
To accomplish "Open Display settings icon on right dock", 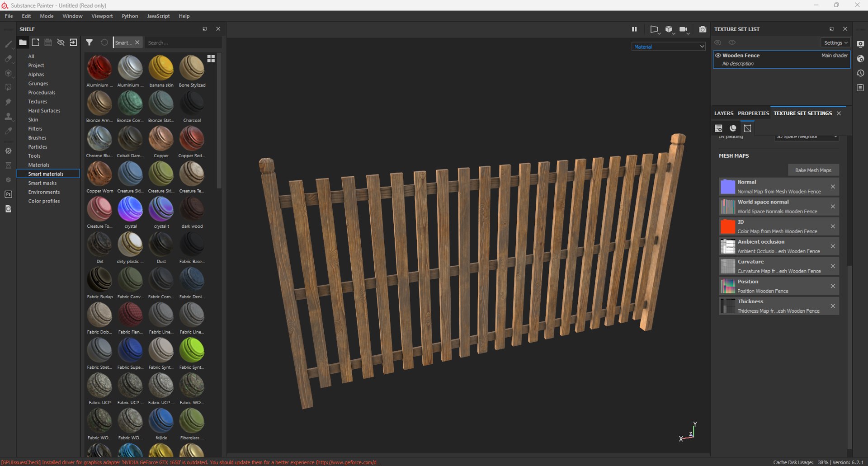I will 860,44.
